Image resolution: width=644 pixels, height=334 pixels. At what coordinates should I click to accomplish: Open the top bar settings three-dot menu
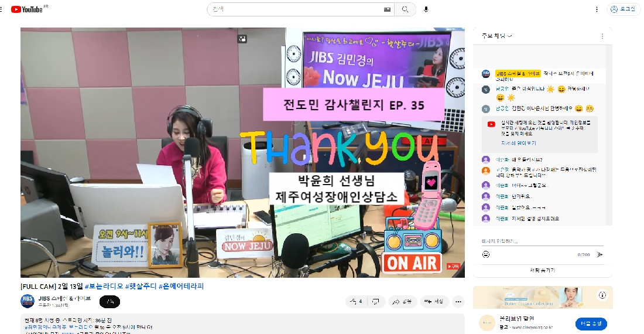[597, 9]
